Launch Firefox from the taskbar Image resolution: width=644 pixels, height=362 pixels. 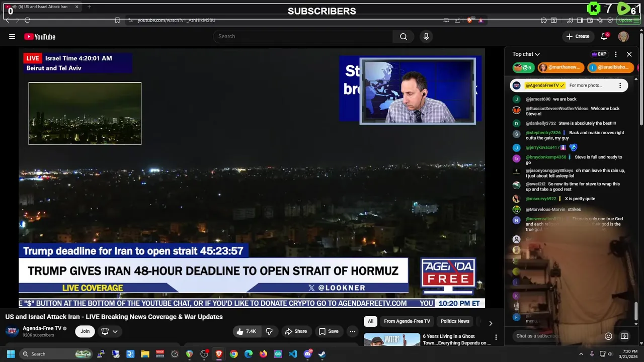[x=263, y=354]
